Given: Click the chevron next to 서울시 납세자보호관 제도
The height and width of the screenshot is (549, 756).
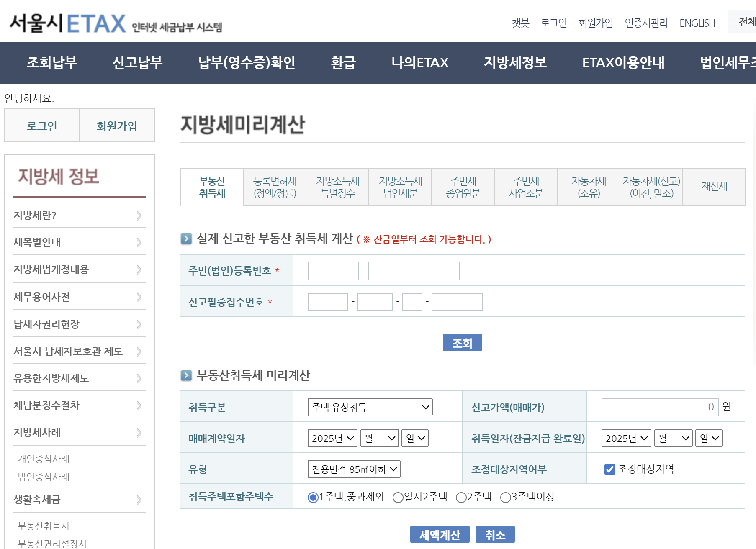Looking at the screenshot, I should pos(139,351).
